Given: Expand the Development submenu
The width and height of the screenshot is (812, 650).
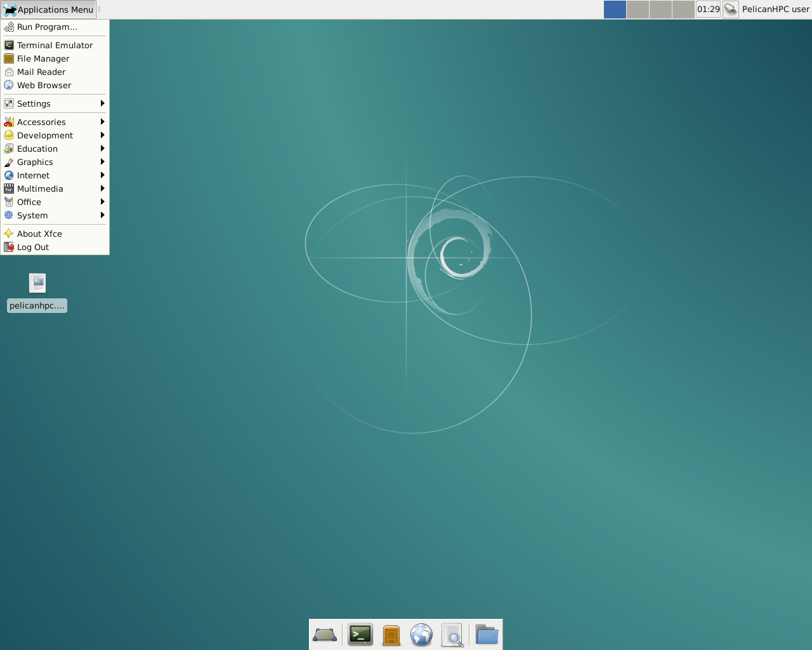Looking at the screenshot, I should click(x=55, y=135).
